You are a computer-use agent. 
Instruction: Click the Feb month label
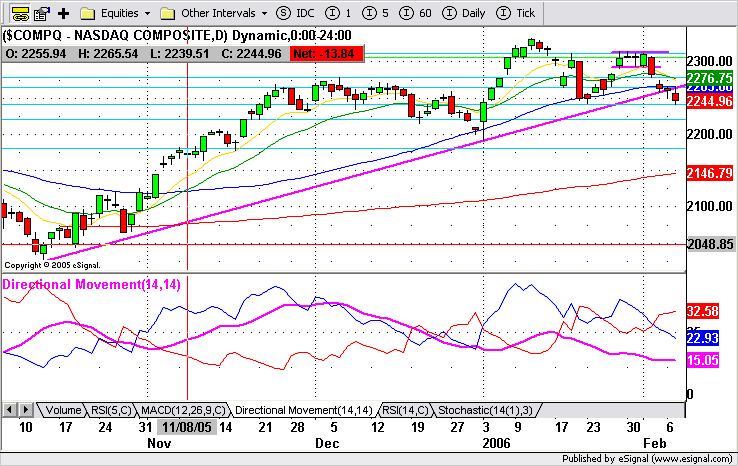point(655,443)
